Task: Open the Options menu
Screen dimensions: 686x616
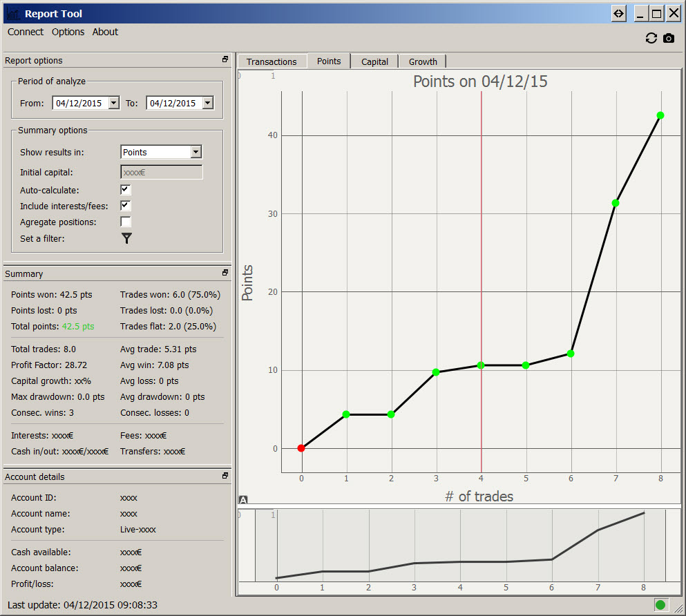Action: (68, 32)
